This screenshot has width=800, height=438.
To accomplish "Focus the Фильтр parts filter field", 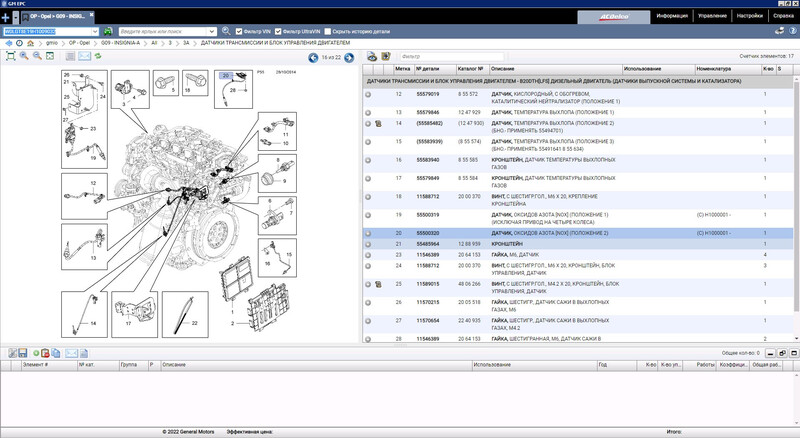I will 451,57.
